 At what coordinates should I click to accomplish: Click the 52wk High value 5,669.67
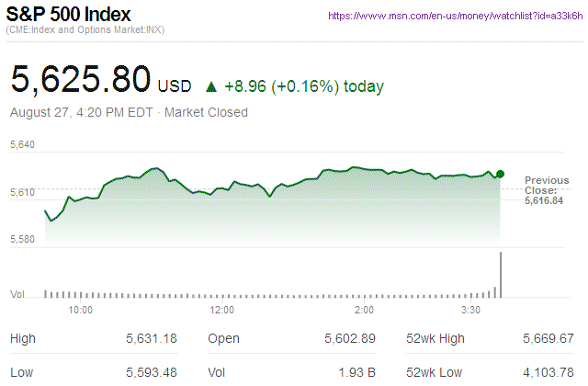pyautogui.click(x=547, y=339)
